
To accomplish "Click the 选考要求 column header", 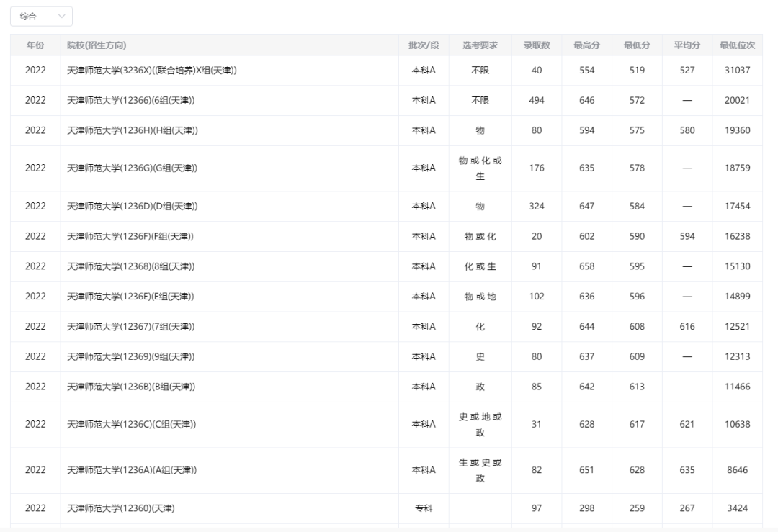I will coord(480,45).
